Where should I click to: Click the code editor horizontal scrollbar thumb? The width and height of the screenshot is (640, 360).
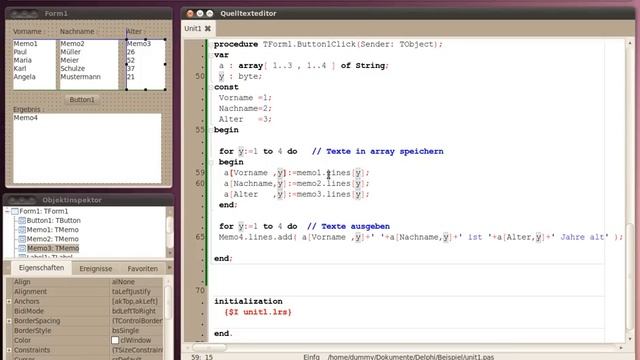coord(209,348)
